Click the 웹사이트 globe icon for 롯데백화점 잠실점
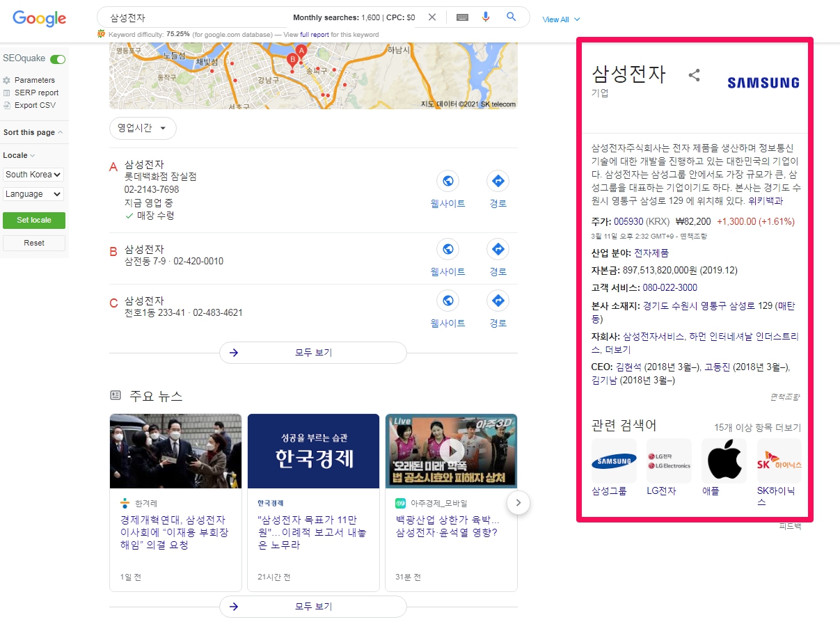 pyautogui.click(x=447, y=180)
